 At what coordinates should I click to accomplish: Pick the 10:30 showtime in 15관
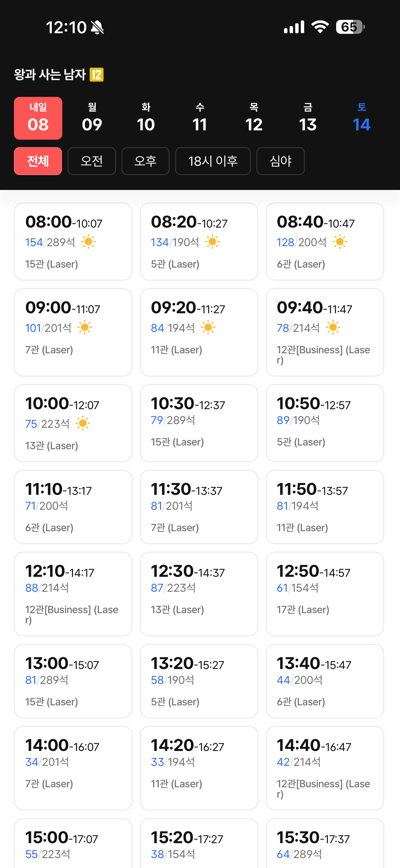[x=199, y=423]
